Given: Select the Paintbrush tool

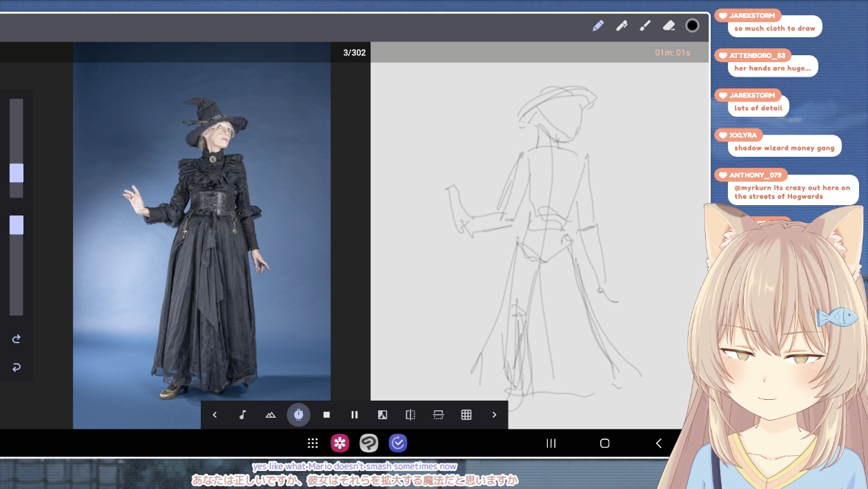Looking at the screenshot, I should tap(645, 26).
